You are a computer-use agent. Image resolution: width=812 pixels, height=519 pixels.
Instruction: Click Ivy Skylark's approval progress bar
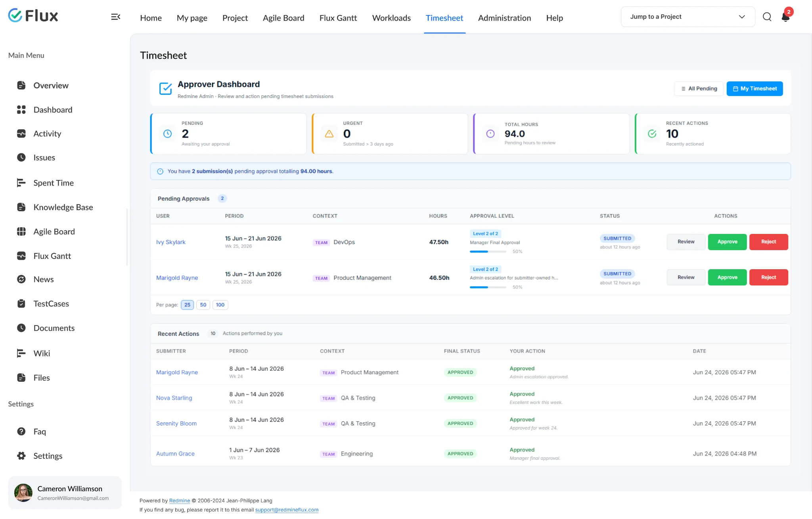488,252
